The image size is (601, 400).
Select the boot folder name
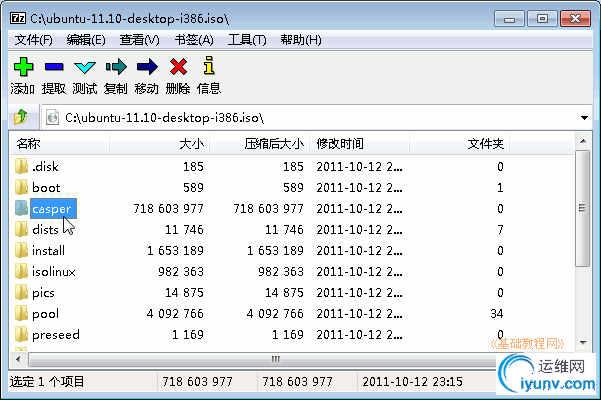click(46, 188)
